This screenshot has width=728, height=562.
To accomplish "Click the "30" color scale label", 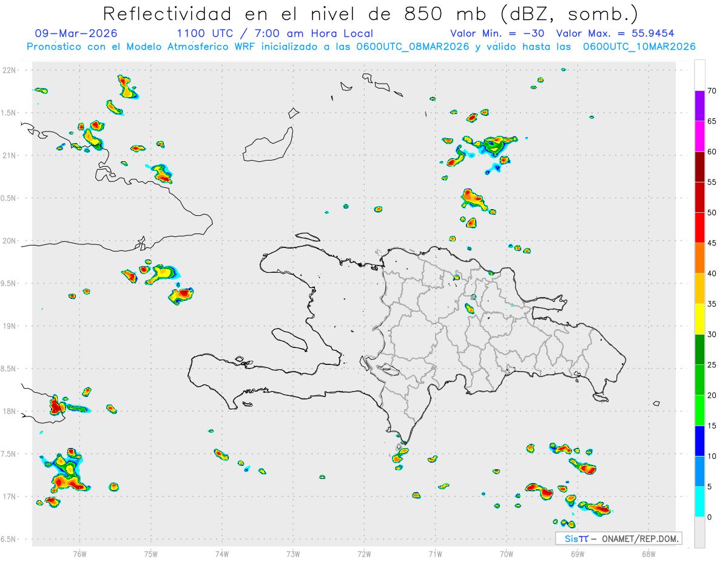I will click(712, 335).
